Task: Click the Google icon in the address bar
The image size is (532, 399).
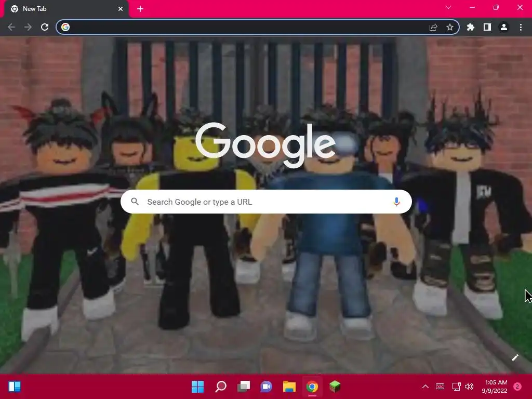Action: [65, 27]
